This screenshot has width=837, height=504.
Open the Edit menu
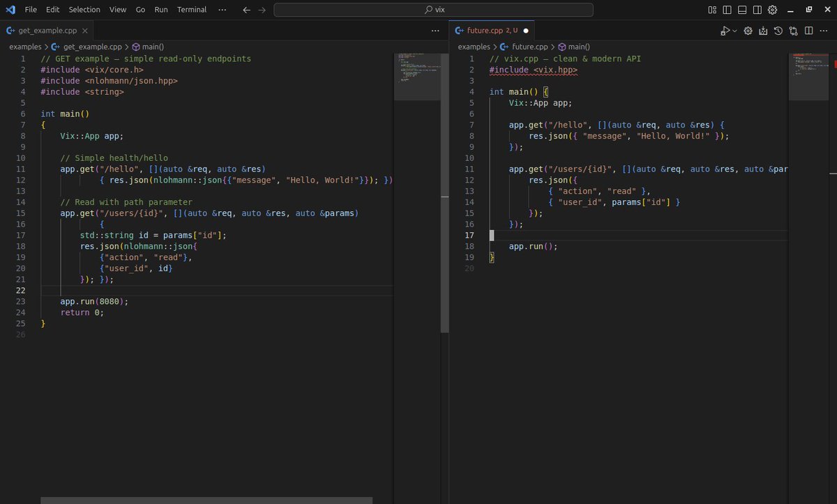point(53,10)
